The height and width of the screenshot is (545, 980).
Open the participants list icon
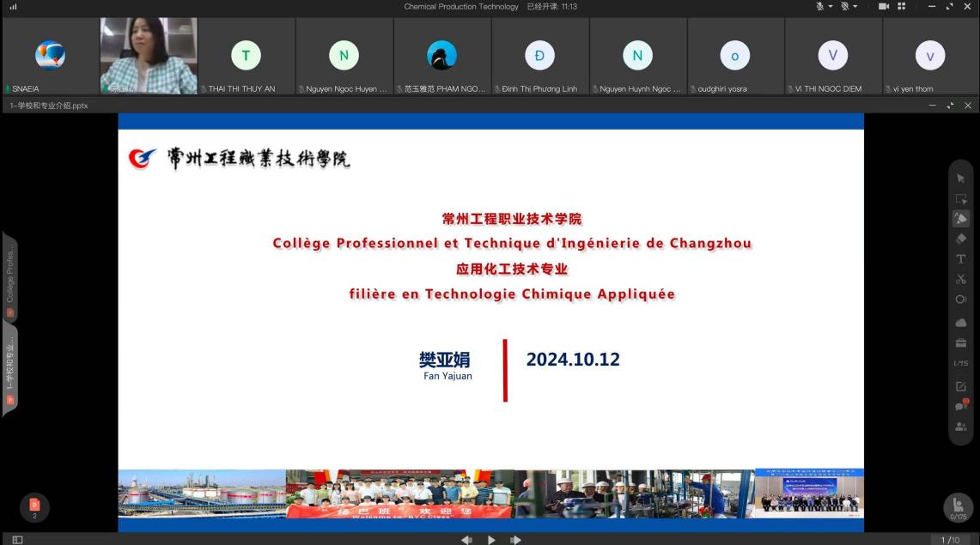961,427
